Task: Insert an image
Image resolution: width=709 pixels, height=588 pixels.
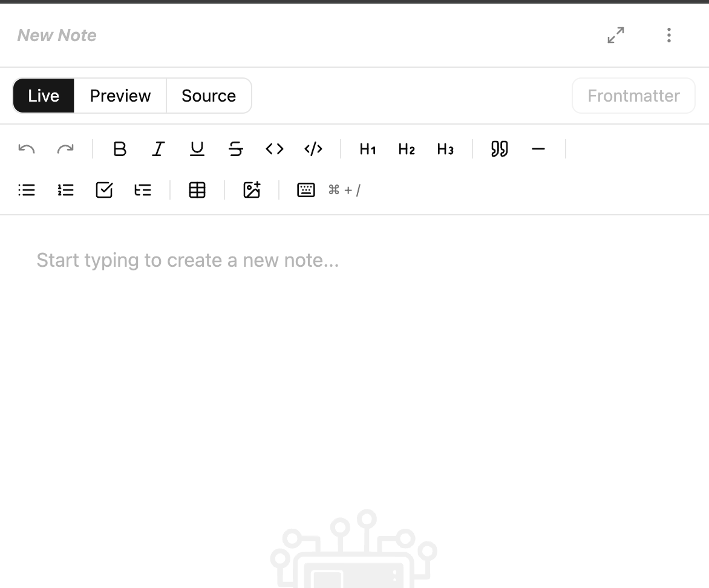Action: 252,189
